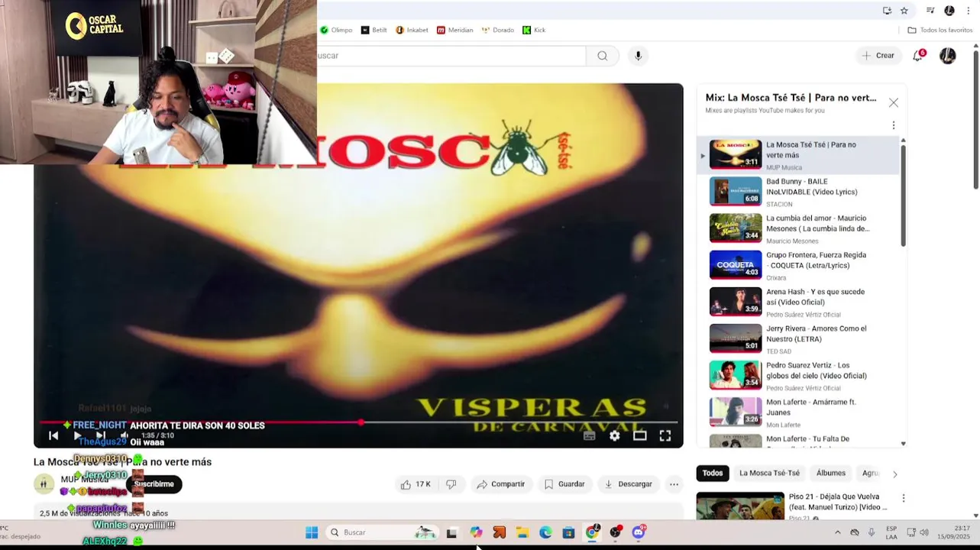Click install app icon in address bar
980x550 pixels.
pyautogui.click(x=887, y=11)
